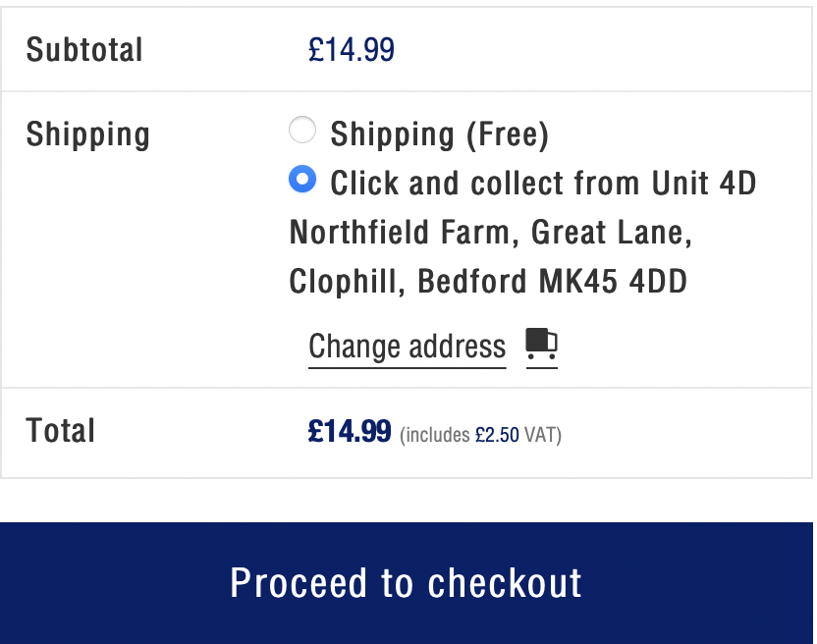Click the word 'Bedford' in collection address
The height and width of the screenshot is (644, 817).
[x=472, y=282]
